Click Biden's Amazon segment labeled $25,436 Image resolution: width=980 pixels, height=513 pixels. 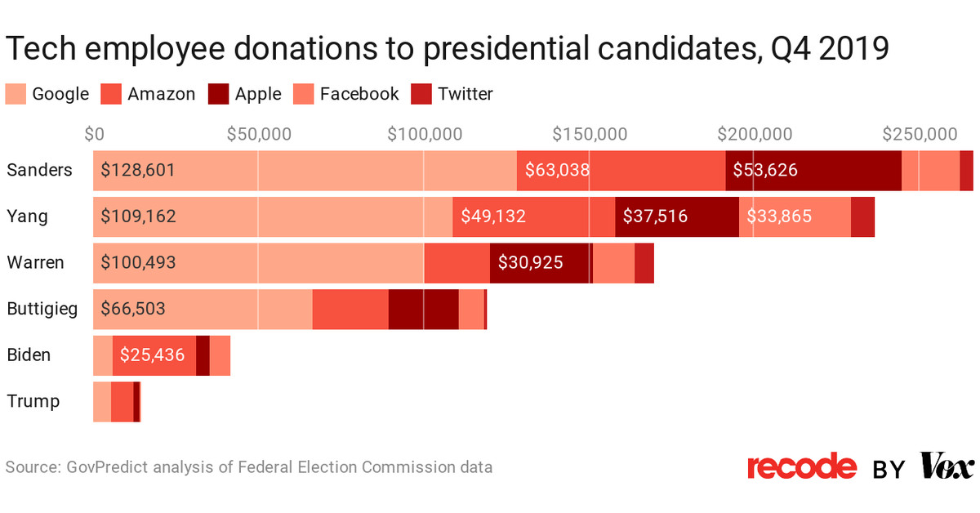[x=154, y=355]
